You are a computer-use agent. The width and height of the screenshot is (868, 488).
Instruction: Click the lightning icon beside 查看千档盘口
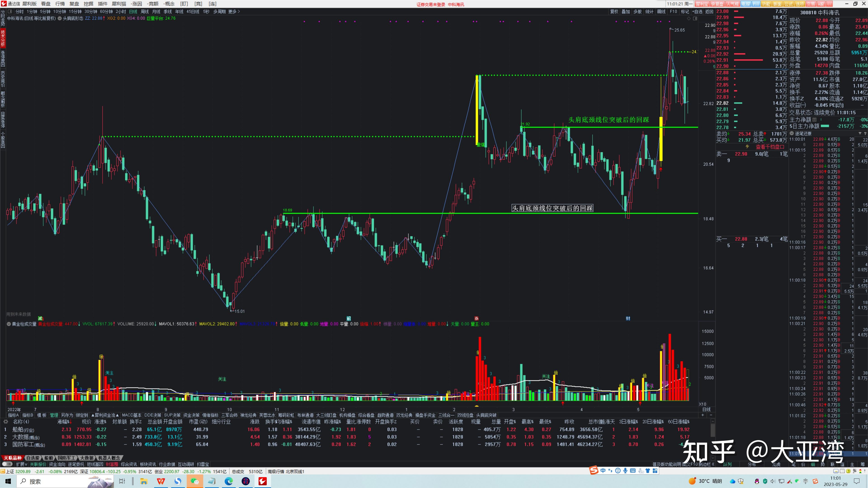tap(747, 147)
